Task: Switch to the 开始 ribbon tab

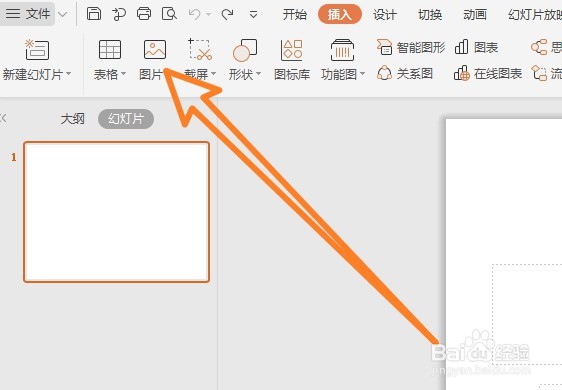Action: [x=295, y=14]
